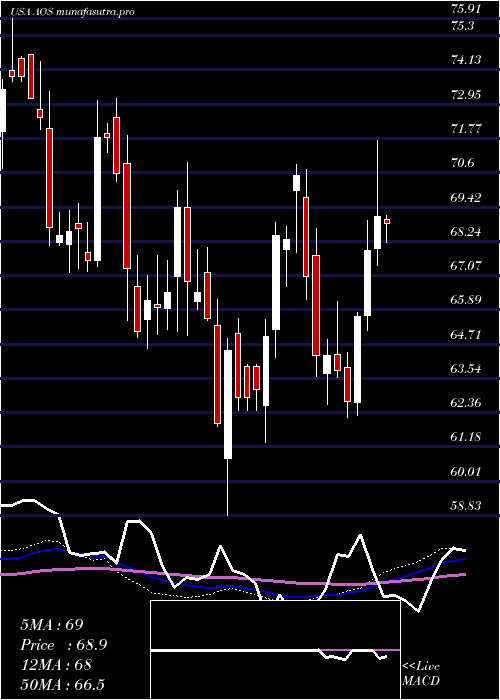Select the 74.13 price level label
500x700 pixels.
tap(466, 60)
